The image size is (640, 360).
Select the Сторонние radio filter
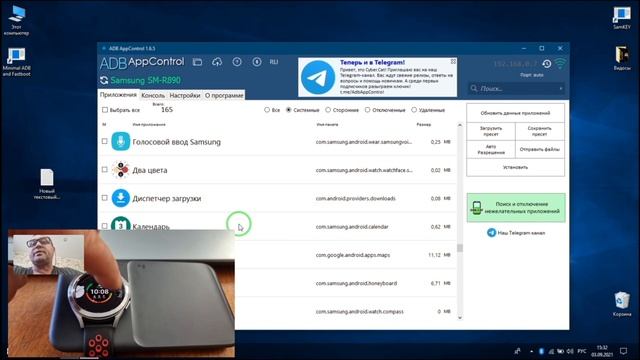[328, 110]
